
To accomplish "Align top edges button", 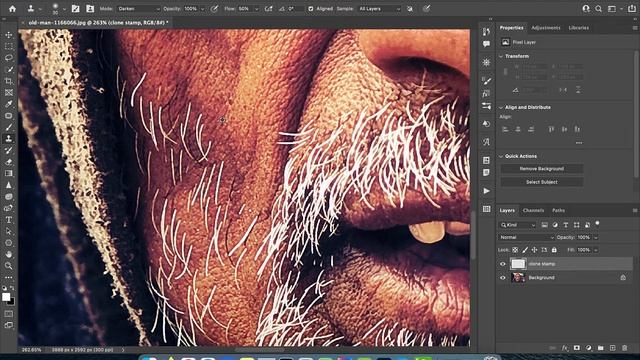I will click(551, 129).
